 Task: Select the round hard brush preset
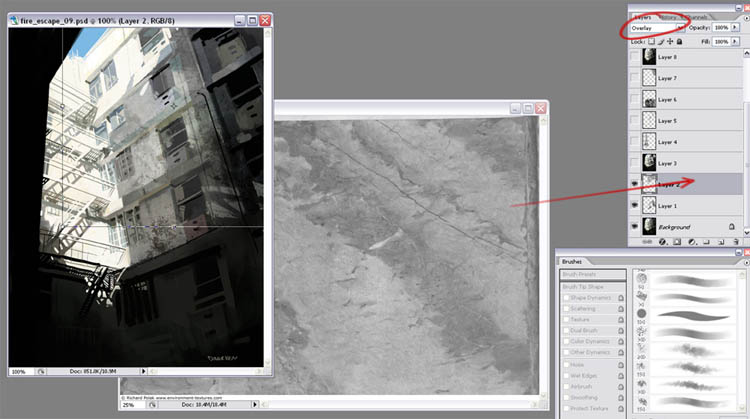(640, 313)
